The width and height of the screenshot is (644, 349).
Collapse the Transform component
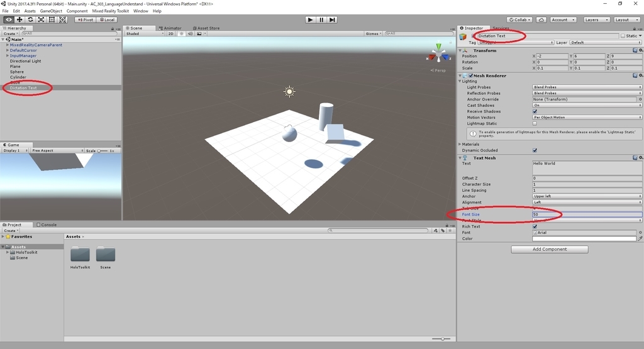point(460,50)
